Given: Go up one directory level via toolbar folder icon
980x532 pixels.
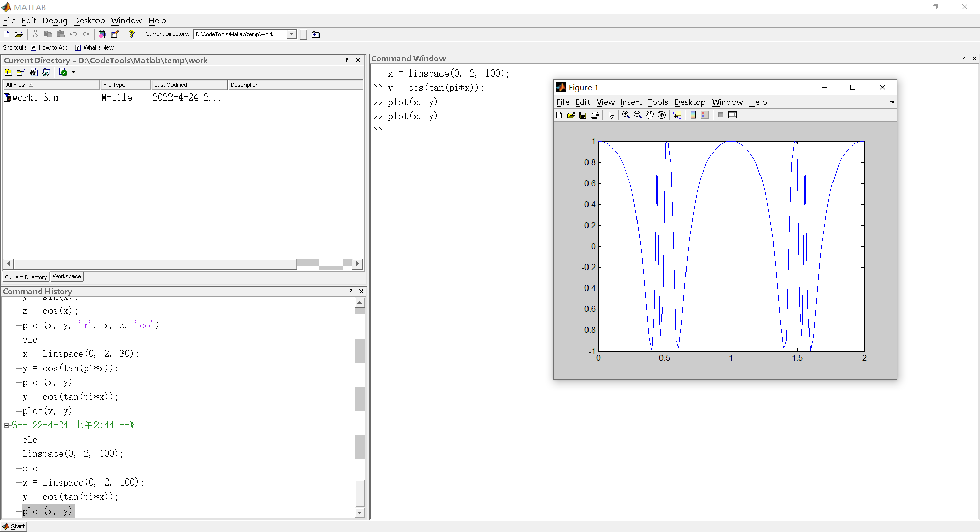Looking at the screenshot, I should pyautogui.click(x=315, y=34).
